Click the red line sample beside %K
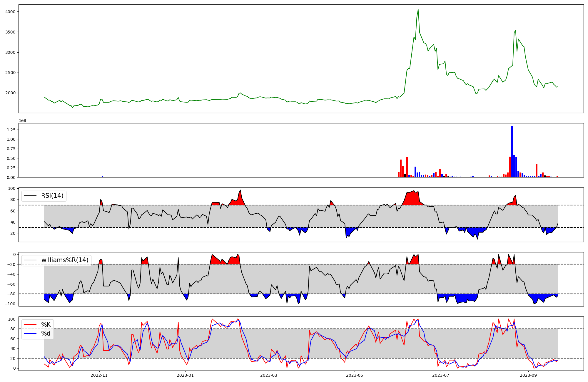Screen dimensions: 588x382 click(30, 325)
